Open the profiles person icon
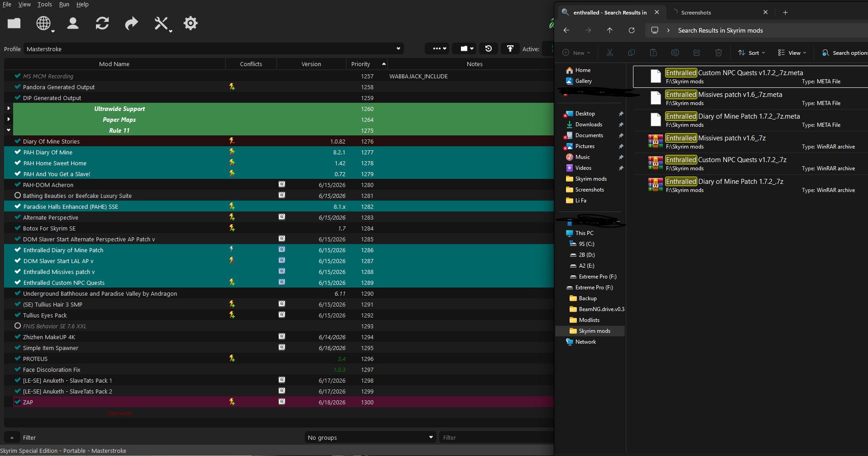The image size is (868, 456). click(x=73, y=23)
